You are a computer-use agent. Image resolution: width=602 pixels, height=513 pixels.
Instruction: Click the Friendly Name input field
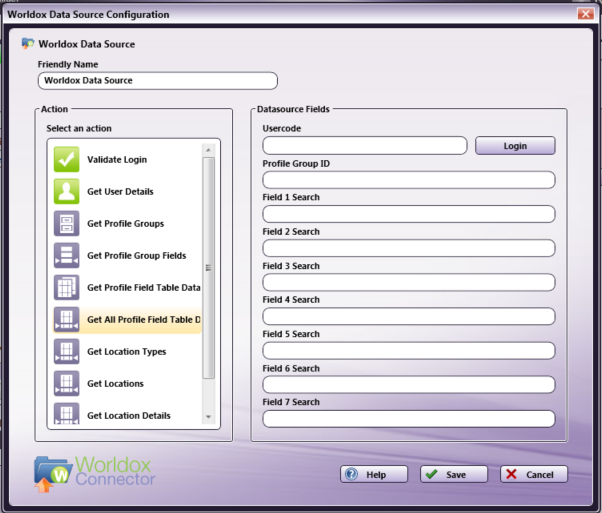(157, 81)
